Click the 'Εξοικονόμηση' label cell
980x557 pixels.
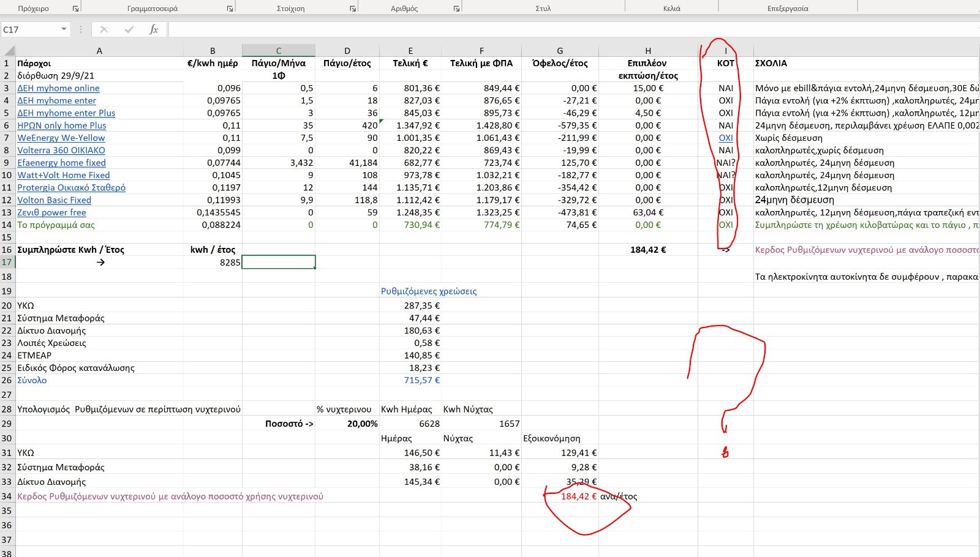560,438
